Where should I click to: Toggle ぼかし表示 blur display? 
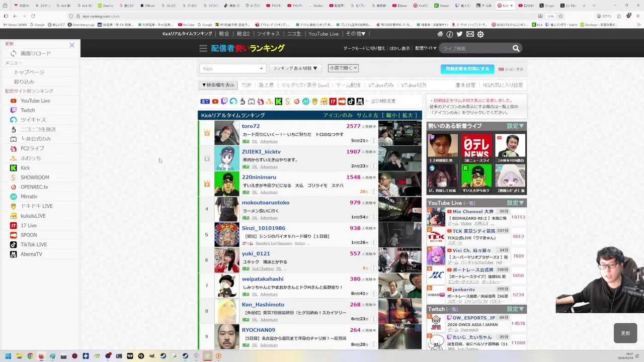tap(399, 48)
